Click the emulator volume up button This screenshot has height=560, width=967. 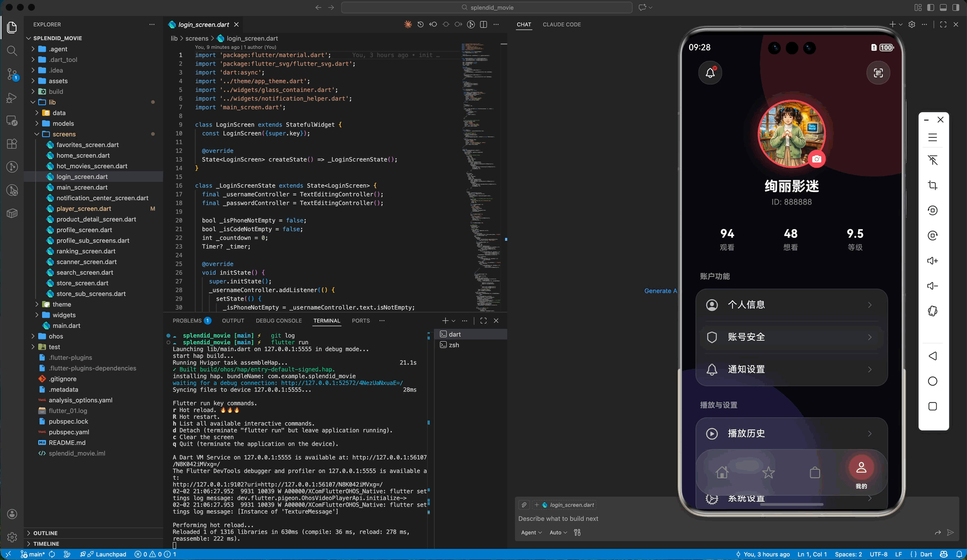pyautogui.click(x=933, y=261)
